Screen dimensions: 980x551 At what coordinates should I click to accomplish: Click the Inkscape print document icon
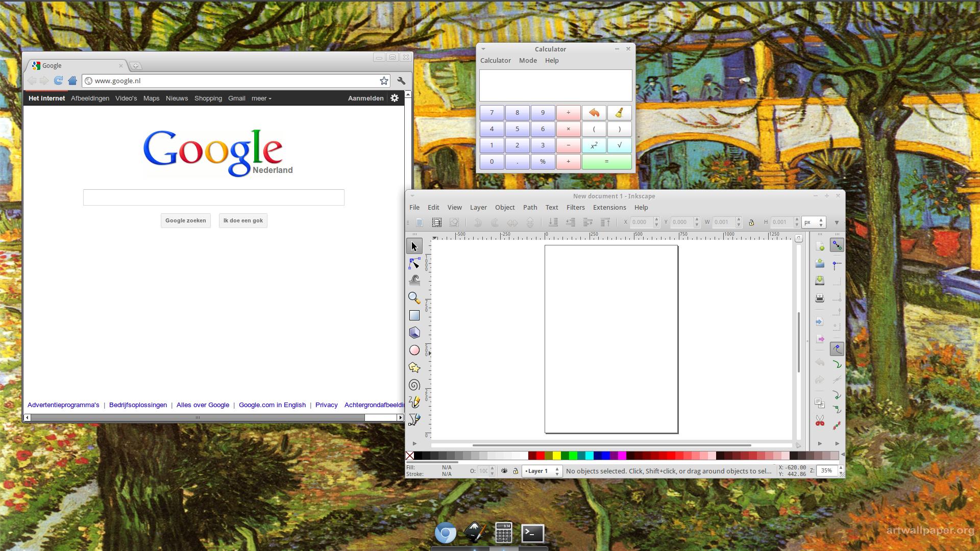click(x=819, y=298)
